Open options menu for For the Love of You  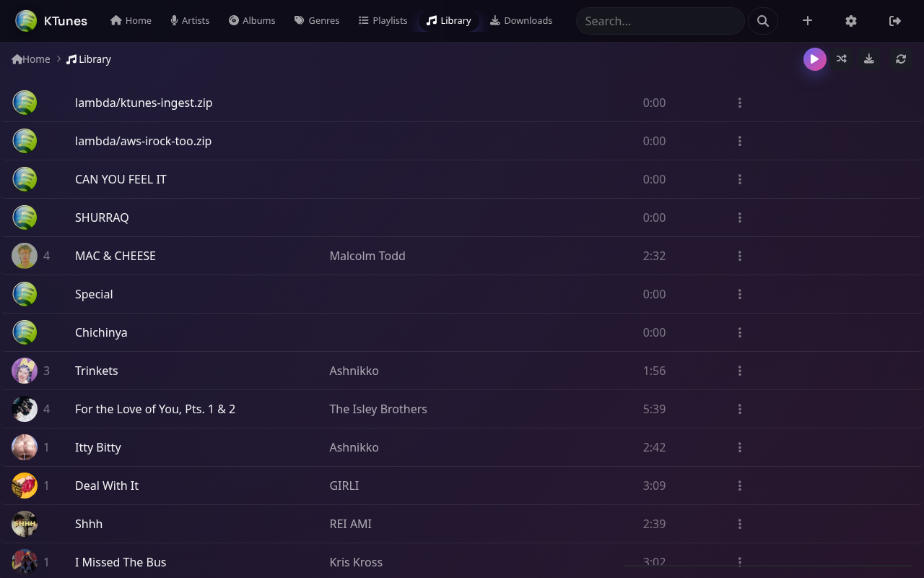coord(740,409)
